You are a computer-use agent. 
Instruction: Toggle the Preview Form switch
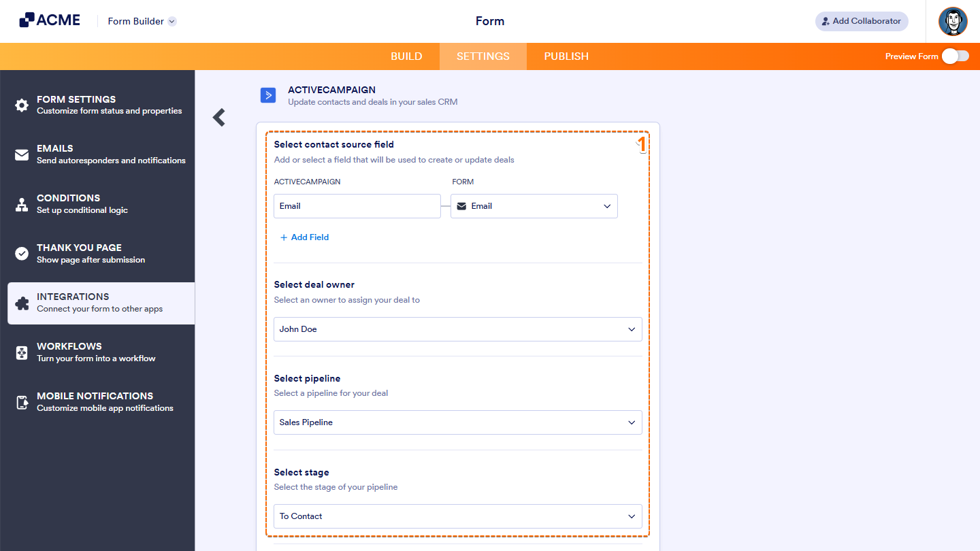pyautogui.click(x=955, y=56)
